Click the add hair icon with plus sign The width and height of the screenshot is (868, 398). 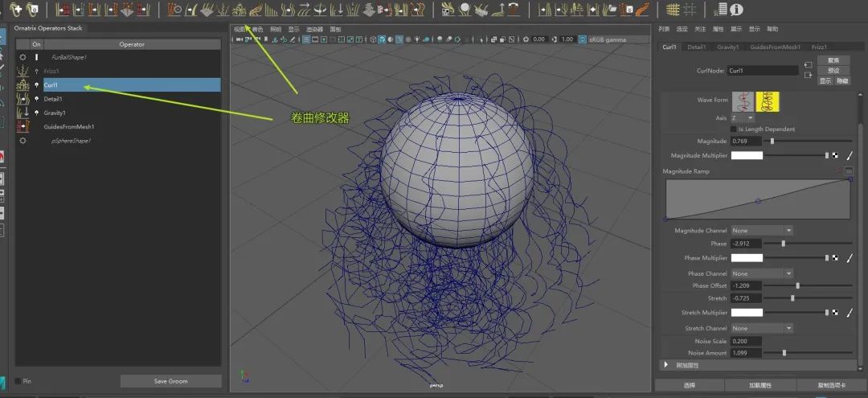(15, 10)
